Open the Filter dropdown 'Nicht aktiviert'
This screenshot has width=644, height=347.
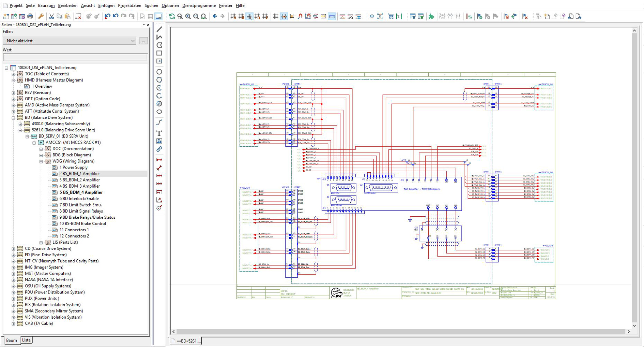(x=70, y=41)
